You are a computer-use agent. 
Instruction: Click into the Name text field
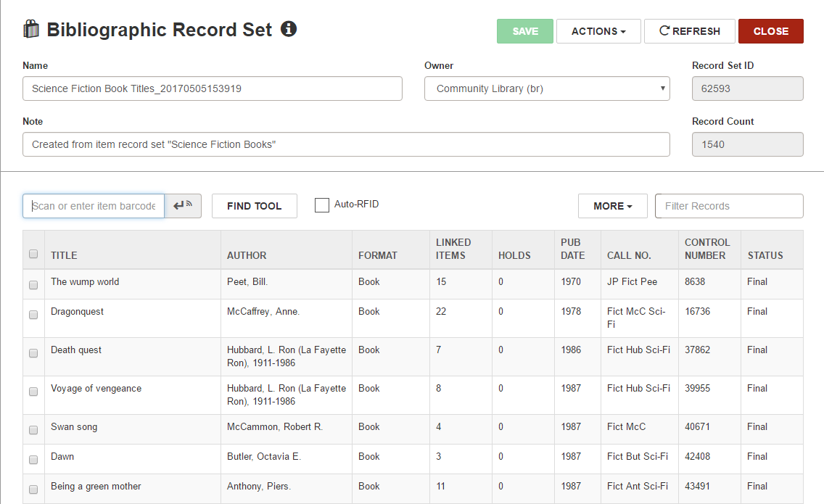[213, 88]
